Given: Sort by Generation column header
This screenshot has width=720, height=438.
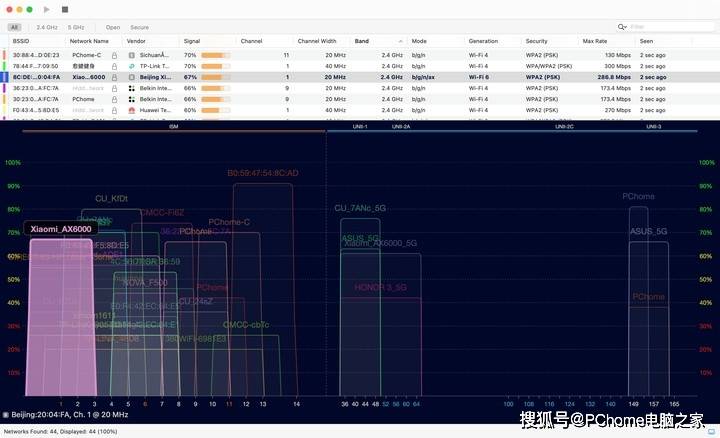Looking at the screenshot, I should pos(483,41).
